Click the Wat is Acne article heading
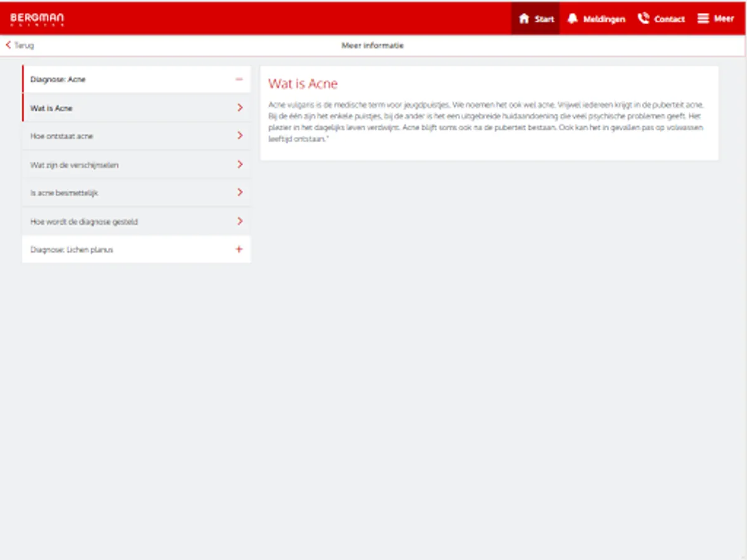 pos(303,83)
